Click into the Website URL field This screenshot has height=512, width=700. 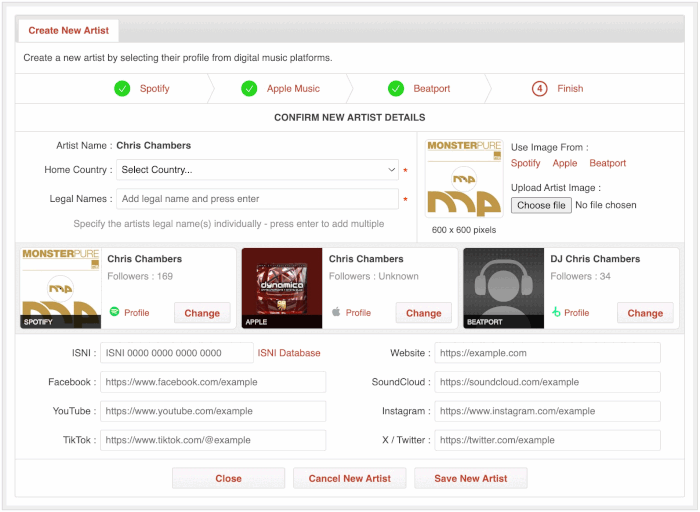pos(547,353)
